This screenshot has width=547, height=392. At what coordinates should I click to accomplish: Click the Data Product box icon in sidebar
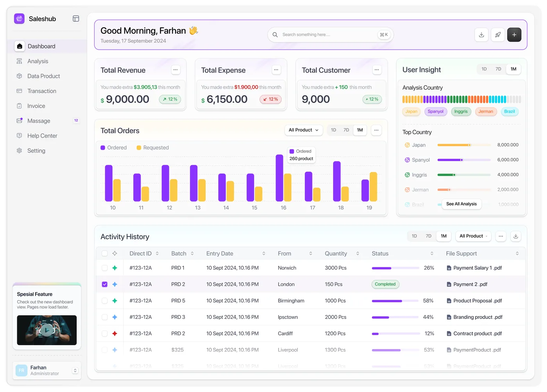19,76
